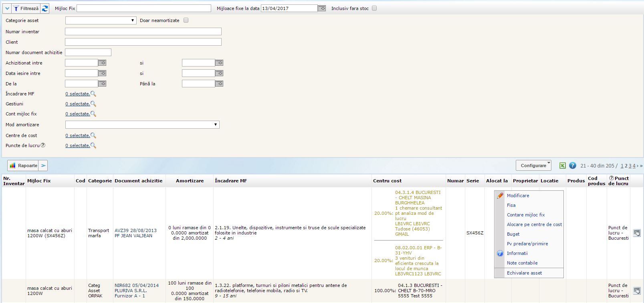Enable the Inclusiv fara stoc checkbox
This screenshot has height=303, width=644.
coord(374,8)
